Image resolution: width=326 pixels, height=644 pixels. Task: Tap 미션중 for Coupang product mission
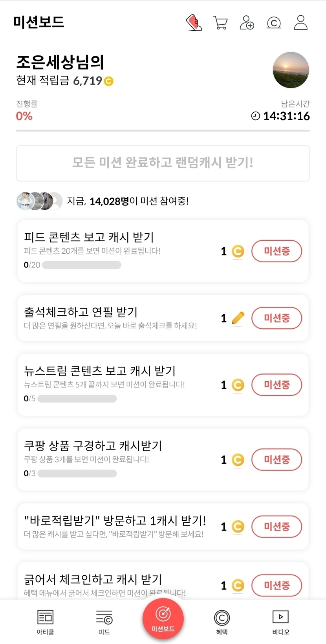tap(277, 459)
